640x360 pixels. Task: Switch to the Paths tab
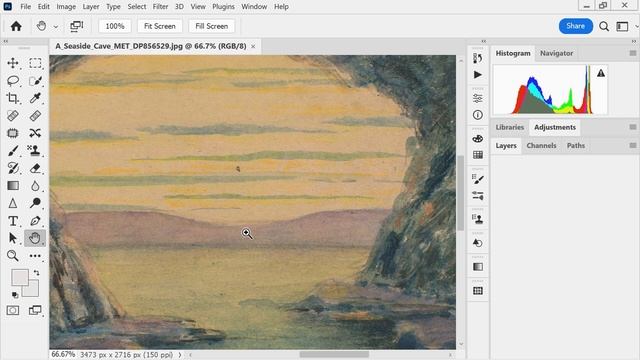tap(576, 145)
